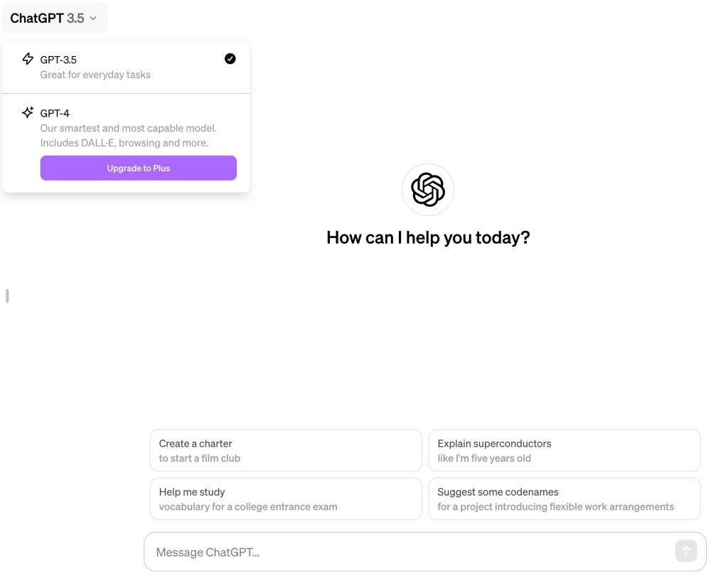The height and width of the screenshot is (578, 728).
Task: Click the 'Our smartest and most capable model' text
Action: pyautogui.click(x=129, y=128)
